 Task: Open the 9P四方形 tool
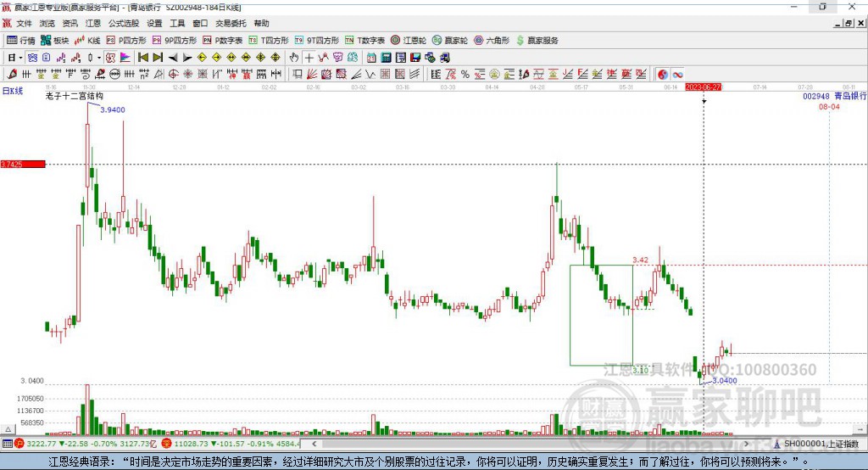coord(175,41)
